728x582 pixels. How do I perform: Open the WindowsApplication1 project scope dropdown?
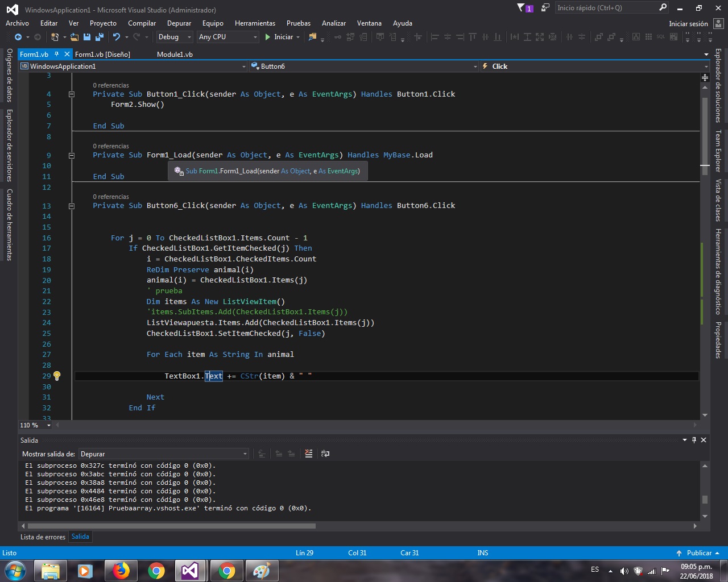point(133,66)
